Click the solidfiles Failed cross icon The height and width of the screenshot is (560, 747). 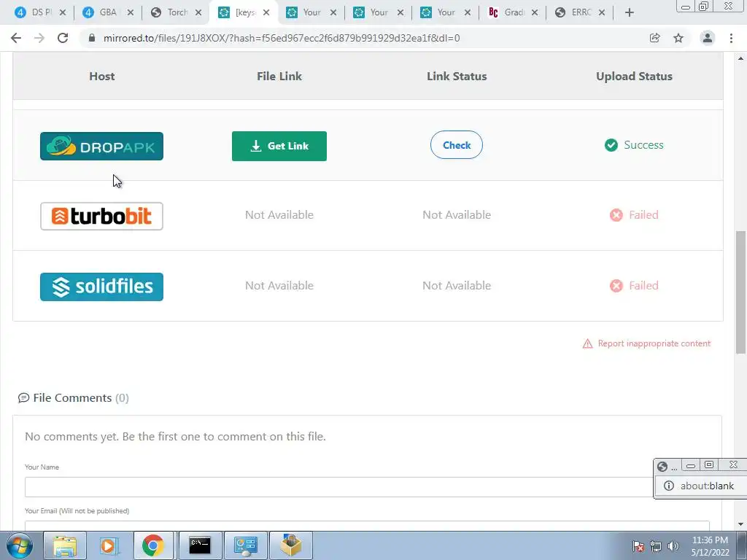click(616, 286)
